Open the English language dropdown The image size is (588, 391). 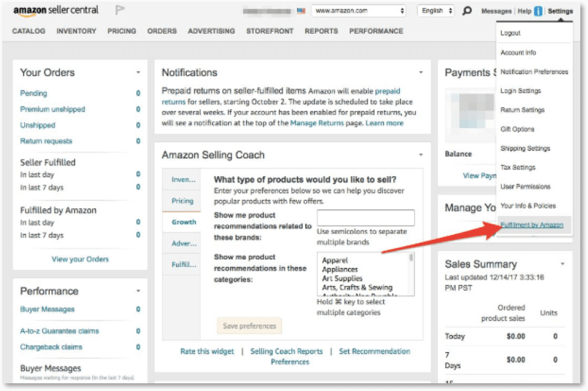click(x=434, y=10)
